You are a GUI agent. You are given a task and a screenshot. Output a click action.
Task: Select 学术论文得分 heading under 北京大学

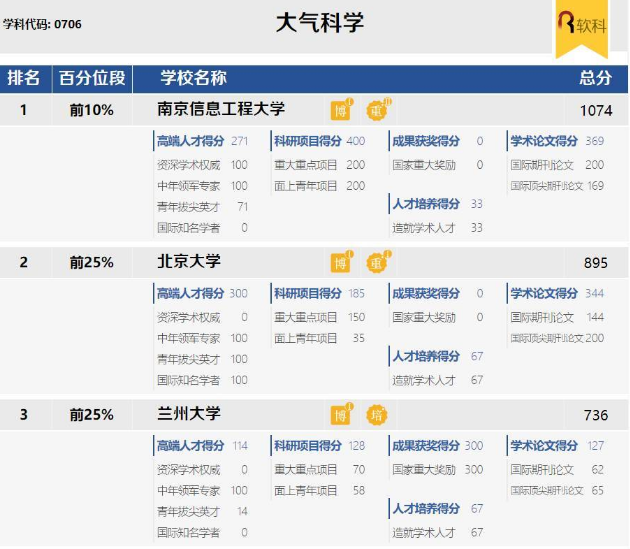pyautogui.click(x=544, y=293)
